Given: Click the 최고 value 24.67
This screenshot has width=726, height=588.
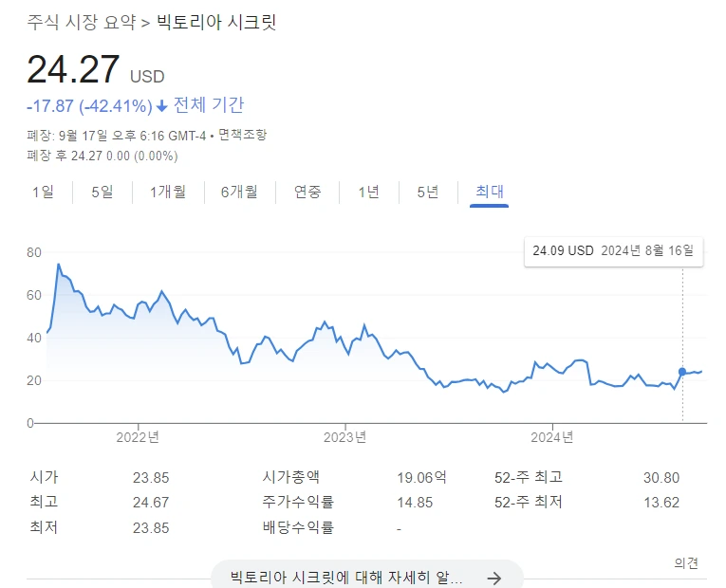Looking at the screenshot, I should (x=151, y=503).
